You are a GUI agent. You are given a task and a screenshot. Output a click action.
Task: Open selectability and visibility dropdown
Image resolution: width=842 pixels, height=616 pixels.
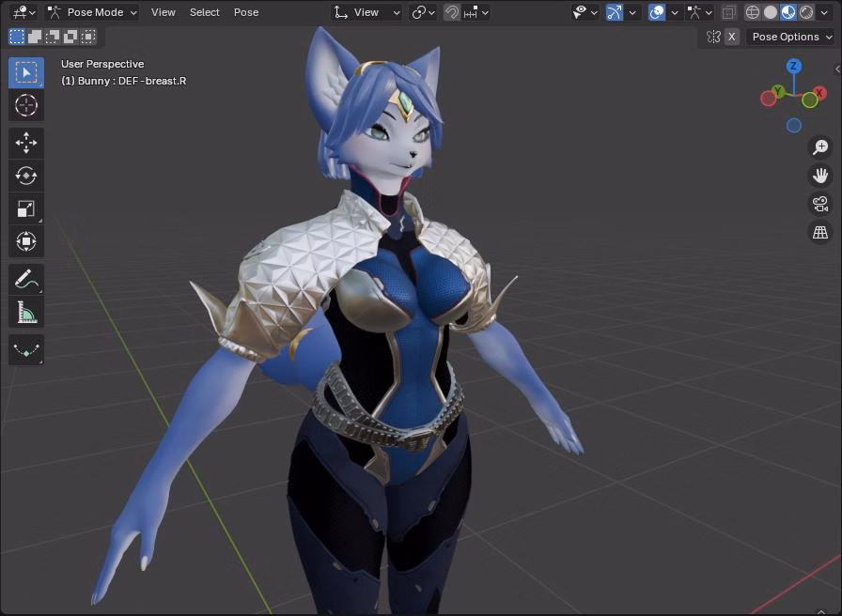pos(585,12)
